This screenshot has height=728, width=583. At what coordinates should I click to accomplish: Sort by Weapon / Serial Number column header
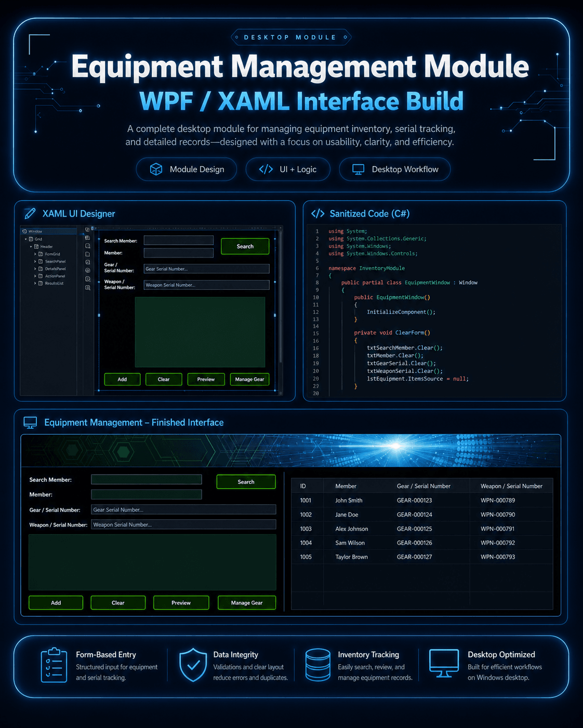511,486
